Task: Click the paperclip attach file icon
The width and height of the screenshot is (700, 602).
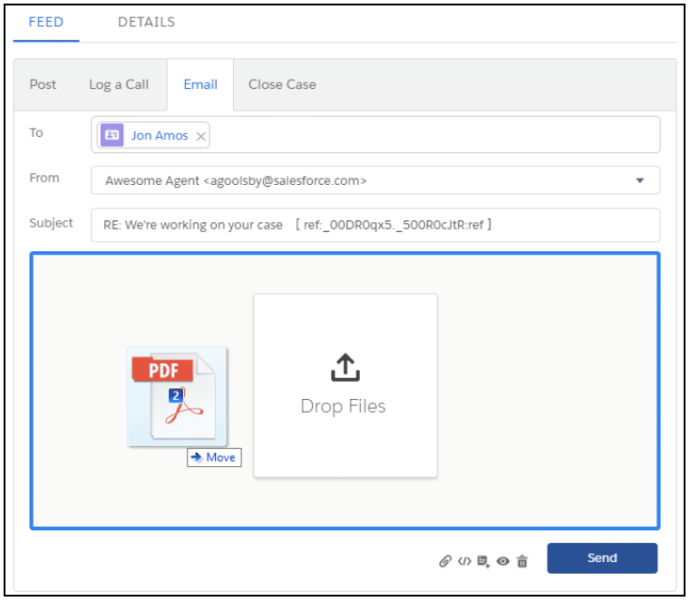Action: [x=445, y=561]
